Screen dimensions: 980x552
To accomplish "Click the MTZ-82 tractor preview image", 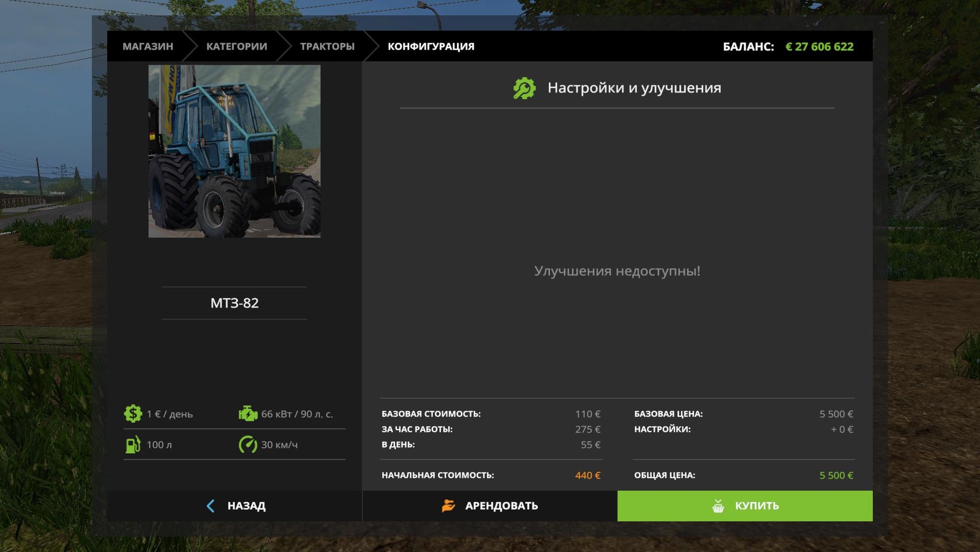I will pos(234,151).
